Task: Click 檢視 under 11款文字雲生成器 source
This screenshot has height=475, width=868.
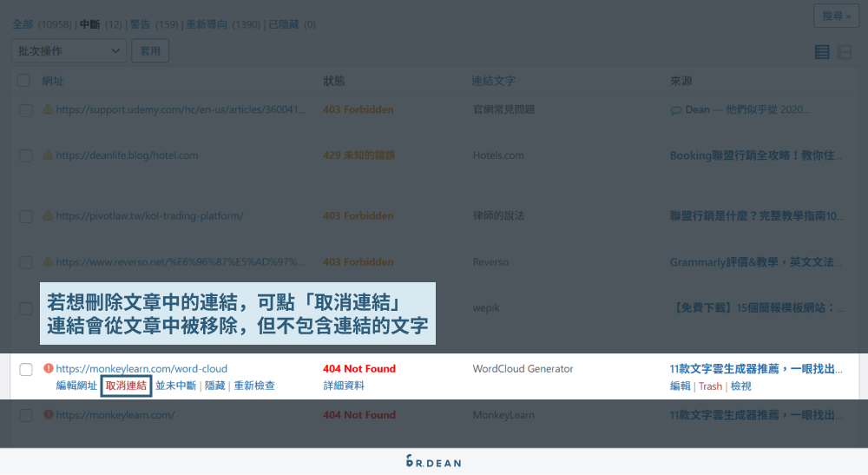Action: [740, 386]
